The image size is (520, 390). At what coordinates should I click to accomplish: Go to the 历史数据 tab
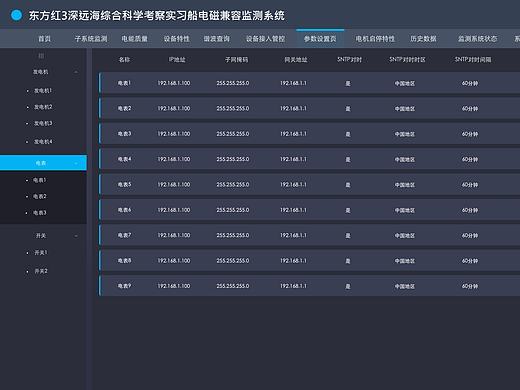(423, 39)
